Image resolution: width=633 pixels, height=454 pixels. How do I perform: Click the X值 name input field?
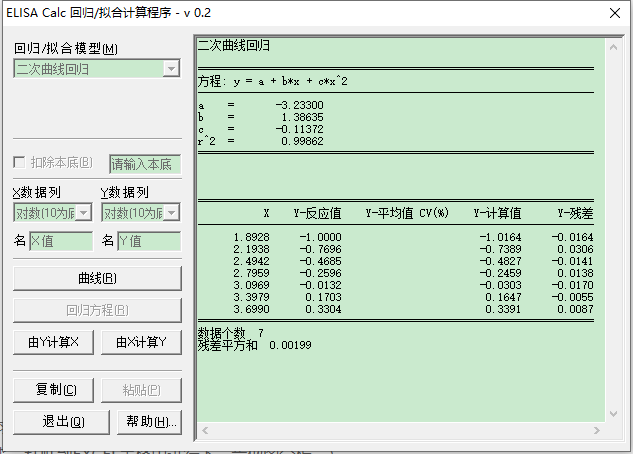tap(61, 241)
